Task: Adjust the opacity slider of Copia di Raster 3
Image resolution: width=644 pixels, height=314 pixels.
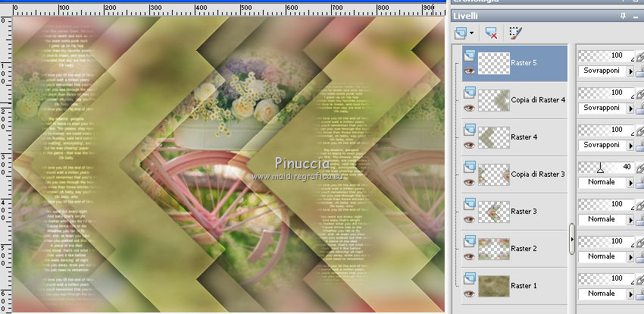Action: point(601,168)
